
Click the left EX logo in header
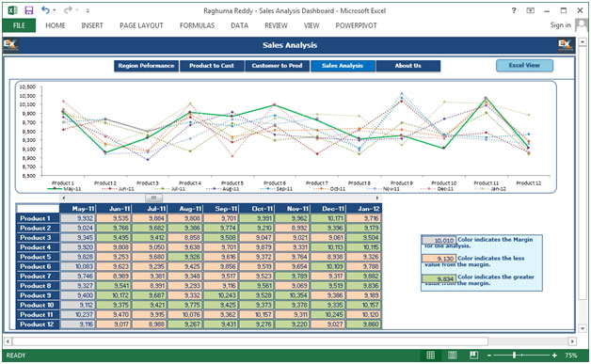pos(10,45)
